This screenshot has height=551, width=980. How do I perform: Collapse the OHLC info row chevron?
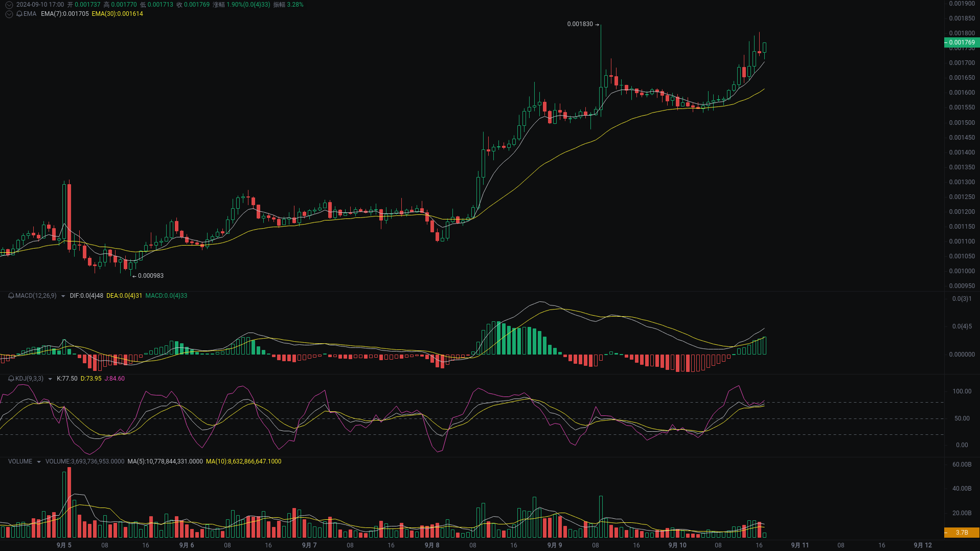tap(9, 5)
